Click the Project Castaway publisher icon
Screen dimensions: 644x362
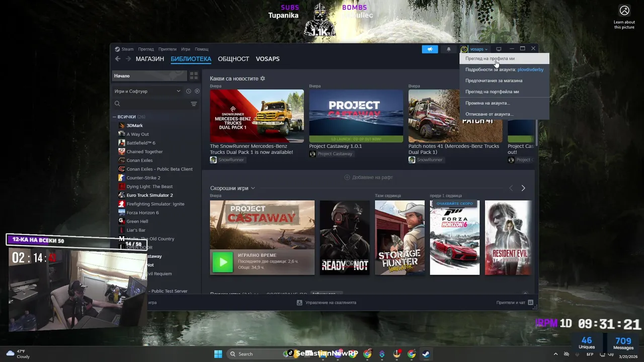[x=312, y=154]
